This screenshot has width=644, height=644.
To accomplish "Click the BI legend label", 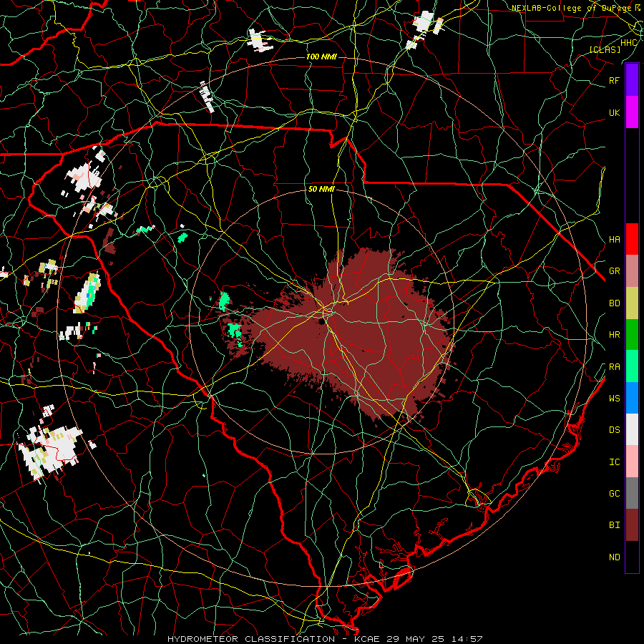I will coord(614,525).
